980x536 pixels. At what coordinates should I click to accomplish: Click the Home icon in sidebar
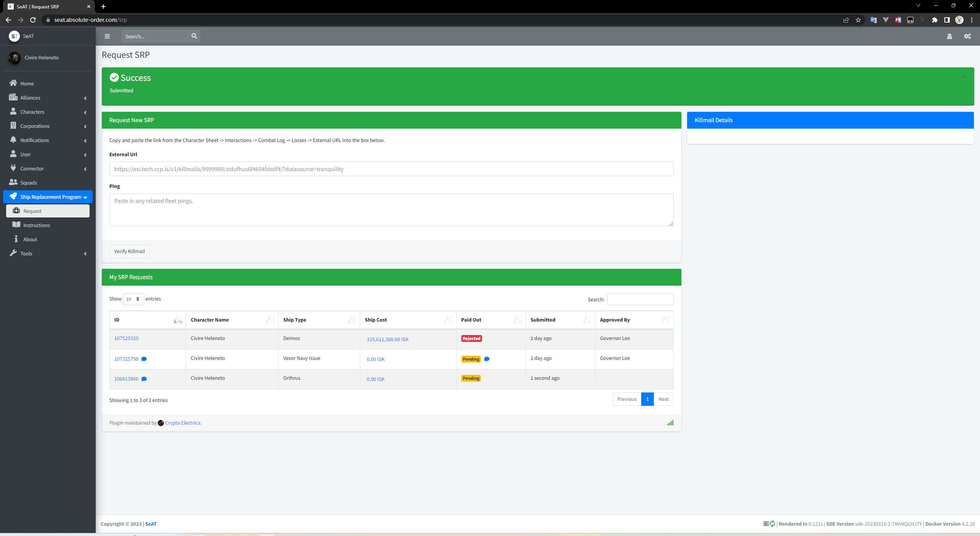click(13, 83)
